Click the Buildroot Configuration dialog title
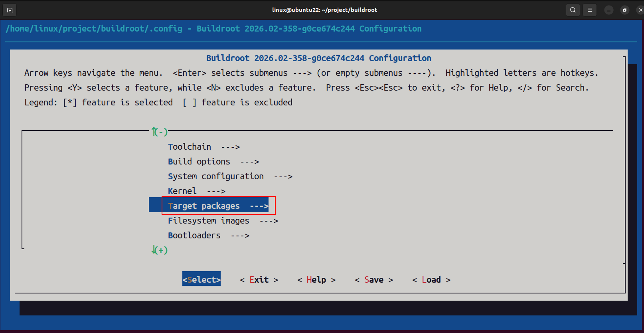 [318, 58]
